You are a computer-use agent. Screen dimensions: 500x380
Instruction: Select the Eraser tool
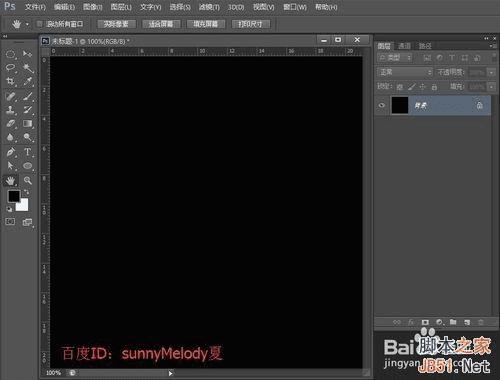[x=11, y=124]
